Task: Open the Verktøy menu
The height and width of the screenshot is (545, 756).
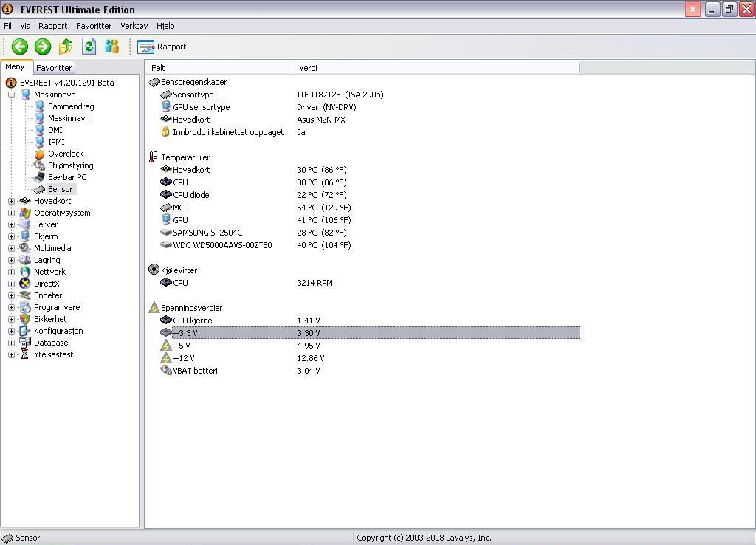Action: click(134, 26)
